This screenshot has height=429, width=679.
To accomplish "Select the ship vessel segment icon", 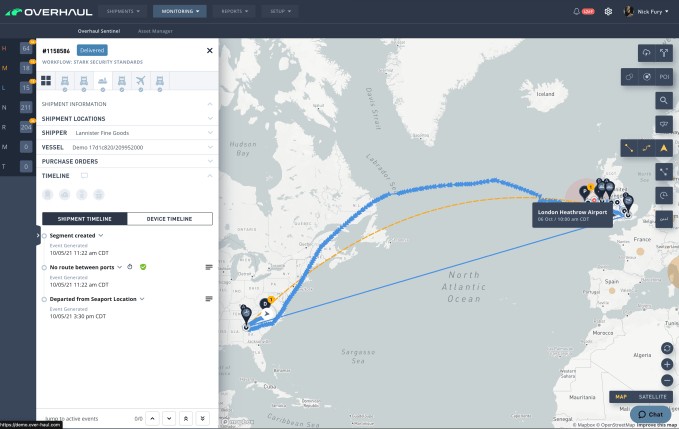I will coord(103,81).
